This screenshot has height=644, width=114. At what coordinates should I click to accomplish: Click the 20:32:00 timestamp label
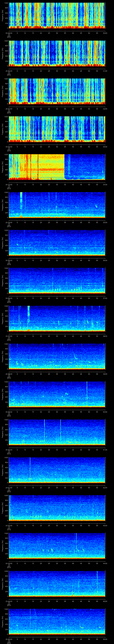coord(9,147)
